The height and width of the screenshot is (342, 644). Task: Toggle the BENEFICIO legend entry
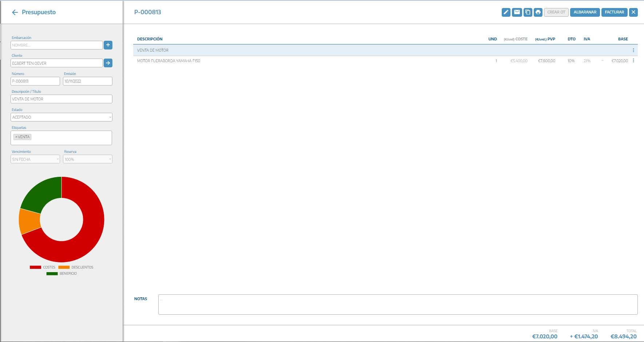click(61, 274)
